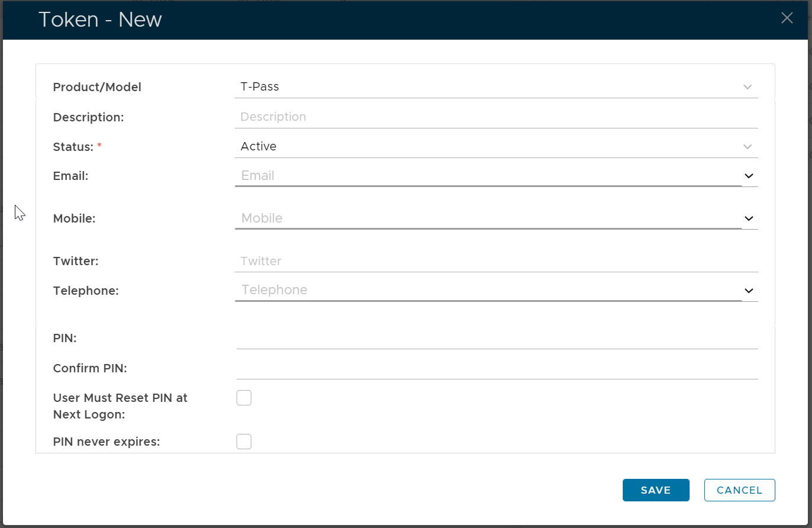Image resolution: width=812 pixels, height=528 pixels.
Task: Expand the Email field dropdown arrow
Action: click(x=749, y=176)
